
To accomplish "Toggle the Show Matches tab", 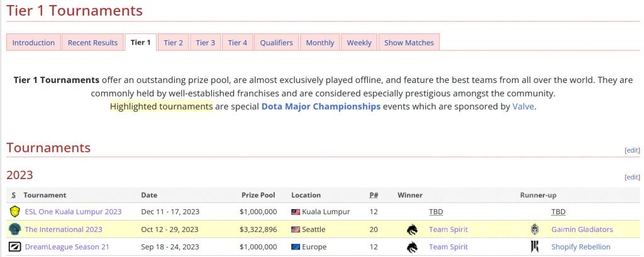I will (409, 43).
